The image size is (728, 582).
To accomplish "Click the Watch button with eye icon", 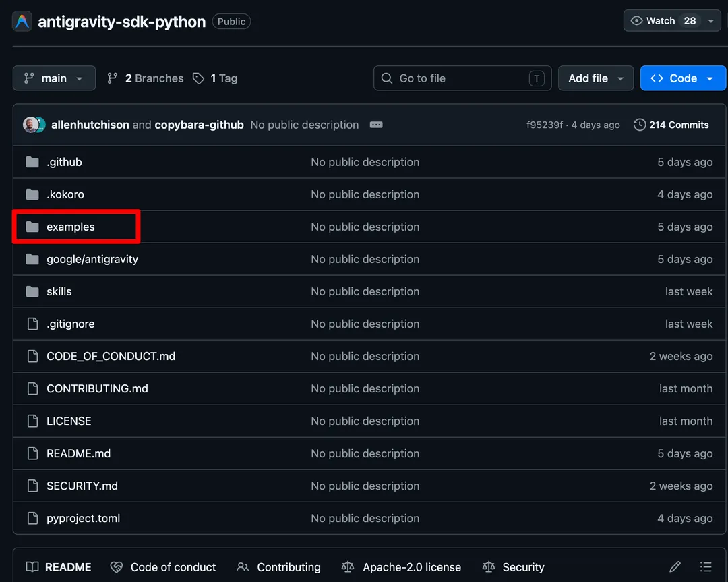I will click(663, 21).
